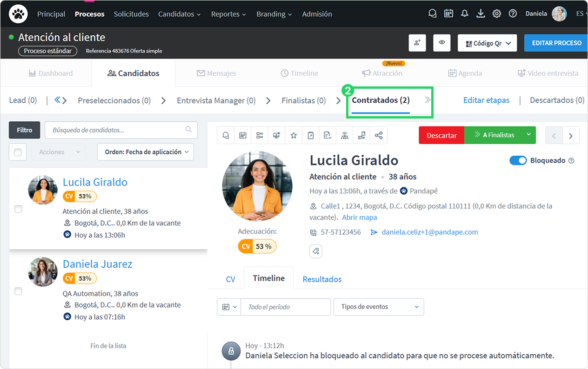The width and height of the screenshot is (588, 369).
Task: Open the Abrir mapa link
Action: pos(360,217)
